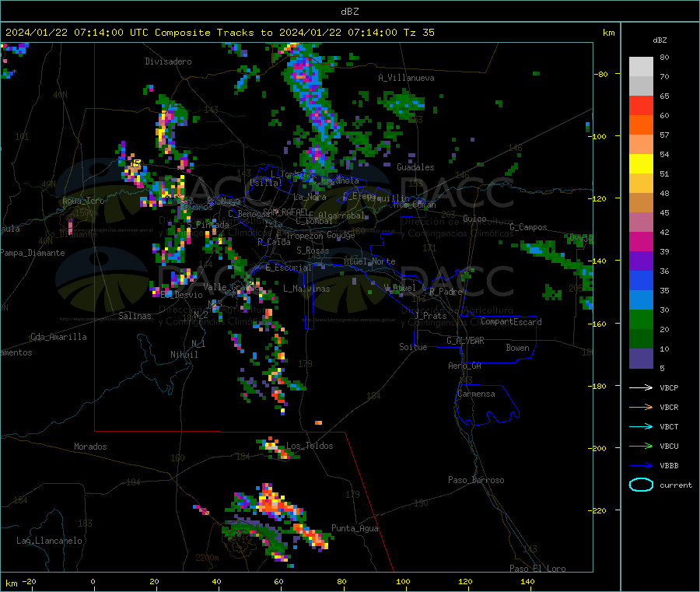Viewport: 700px width, 592px height.
Task: Click the white VBCP arrow legend icon
Action: point(641,387)
